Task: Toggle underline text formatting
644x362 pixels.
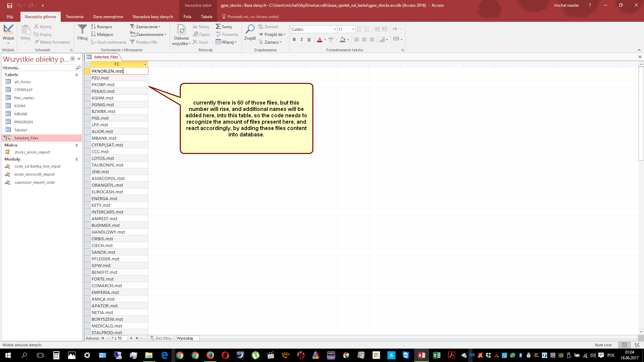Action: click(309, 40)
